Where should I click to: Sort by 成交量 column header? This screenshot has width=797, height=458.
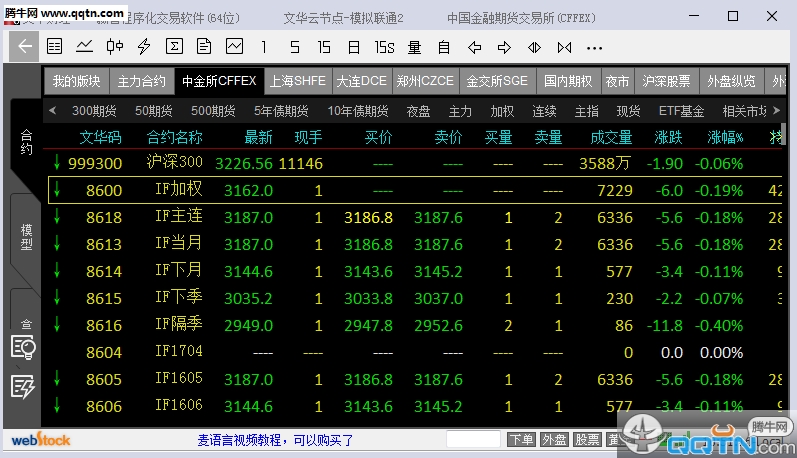click(611, 137)
